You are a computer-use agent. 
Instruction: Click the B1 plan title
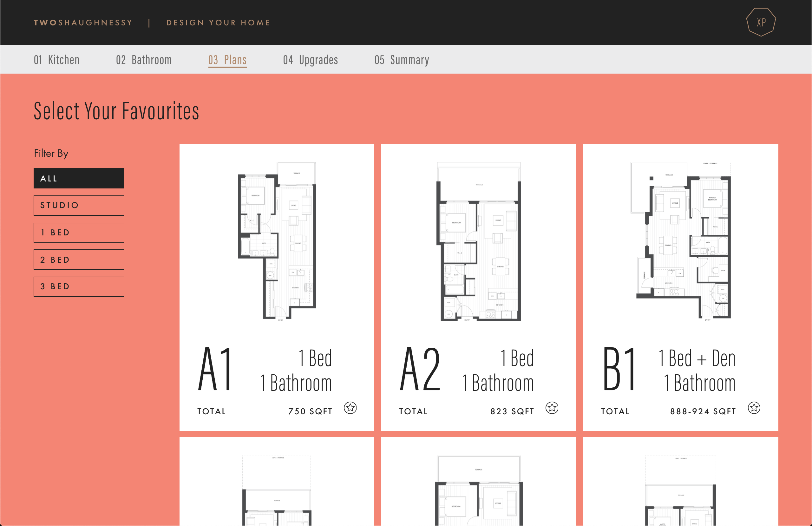pos(619,369)
